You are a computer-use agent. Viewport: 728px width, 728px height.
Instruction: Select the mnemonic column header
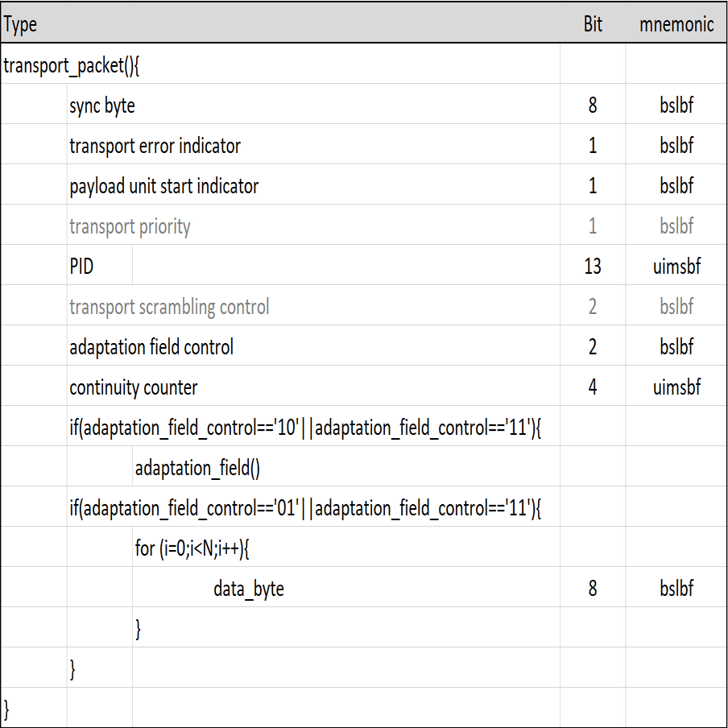676,24
